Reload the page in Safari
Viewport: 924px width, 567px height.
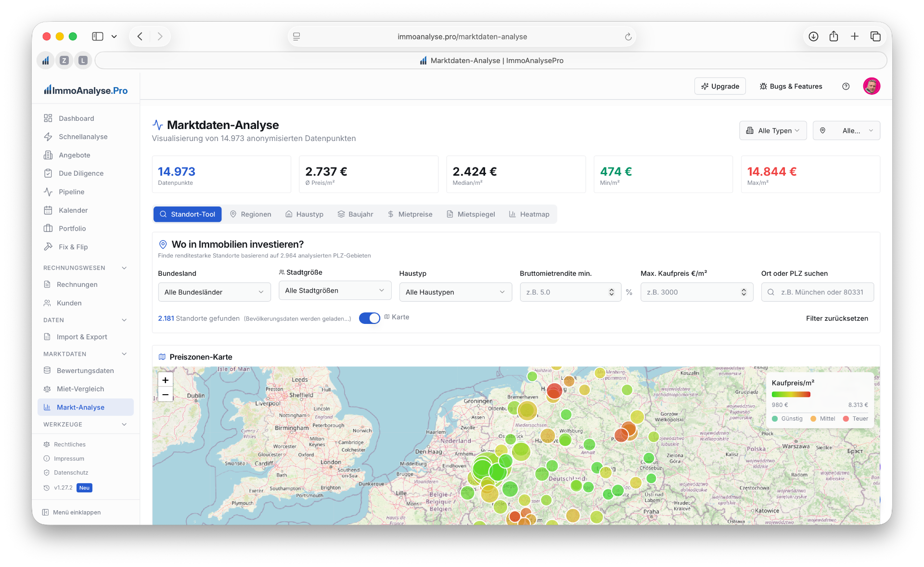click(628, 37)
